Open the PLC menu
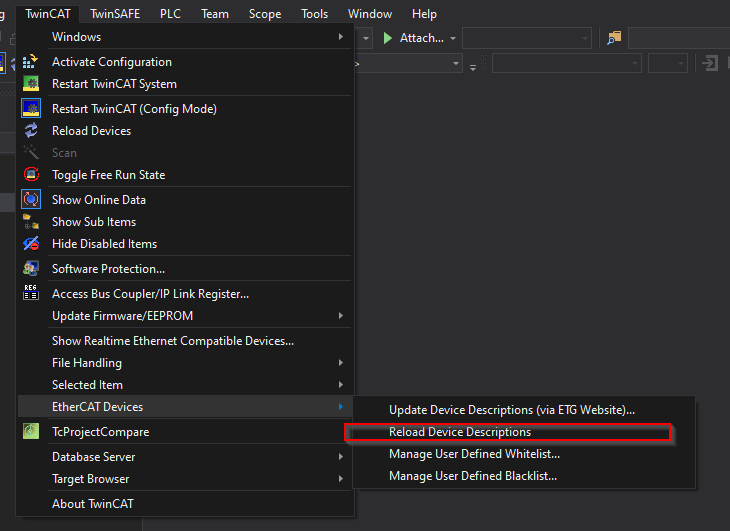Viewport: 730px width, 531px height. (x=170, y=14)
